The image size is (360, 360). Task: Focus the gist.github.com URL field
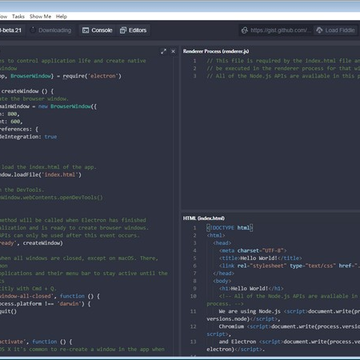[x=276, y=30]
